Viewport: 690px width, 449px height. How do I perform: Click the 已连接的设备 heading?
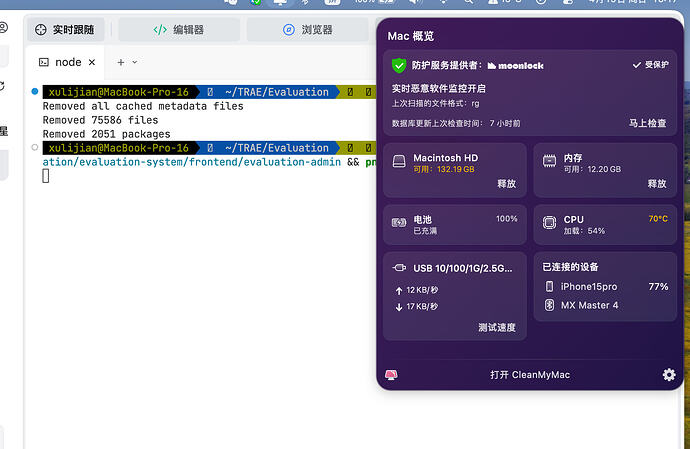570,267
